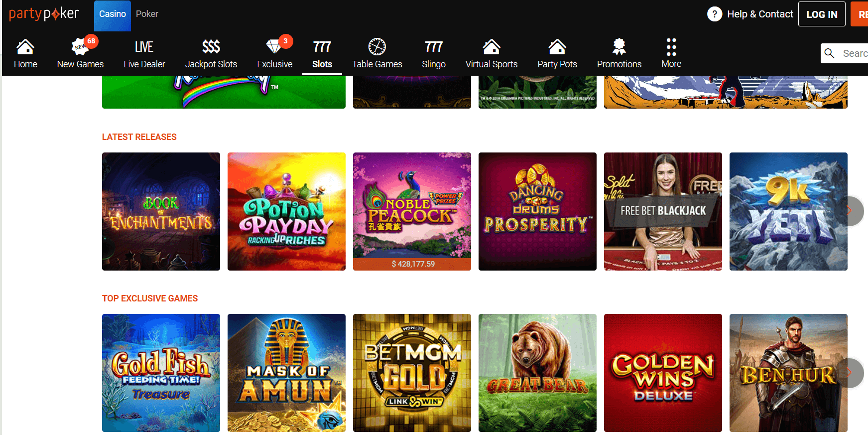Click the LOG IN button
Screen dimensions: 868x435
click(x=822, y=14)
